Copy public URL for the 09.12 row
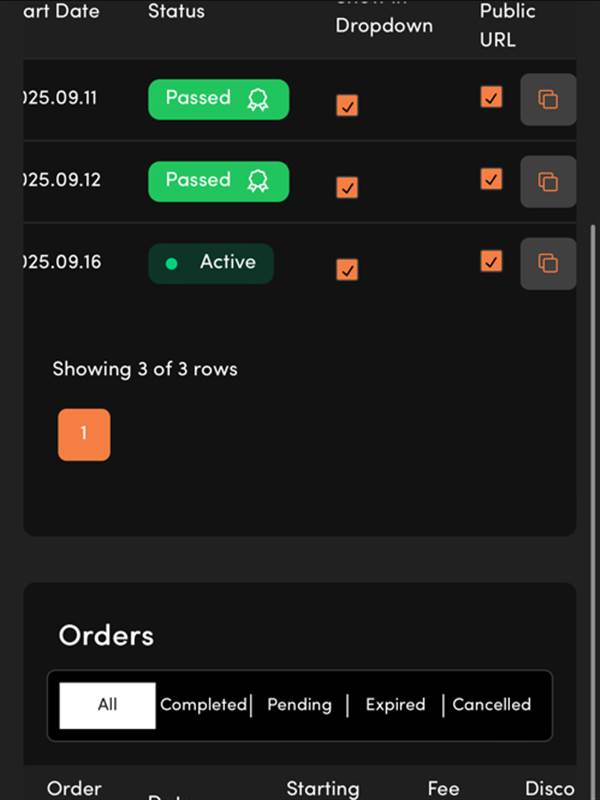The image size is (600, 800). point(548,181)
